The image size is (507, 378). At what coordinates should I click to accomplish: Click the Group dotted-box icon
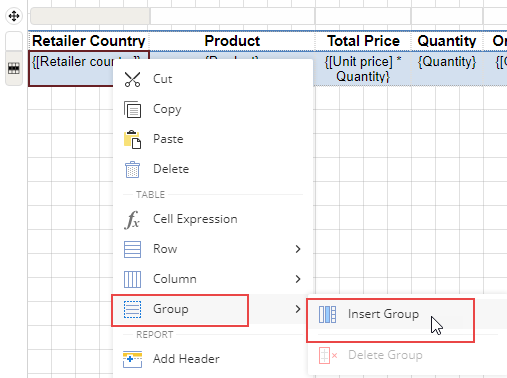click(x=132, y=309)
